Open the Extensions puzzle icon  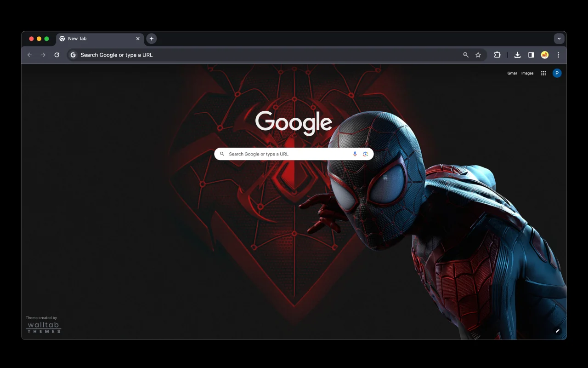(x=497, y=55)
